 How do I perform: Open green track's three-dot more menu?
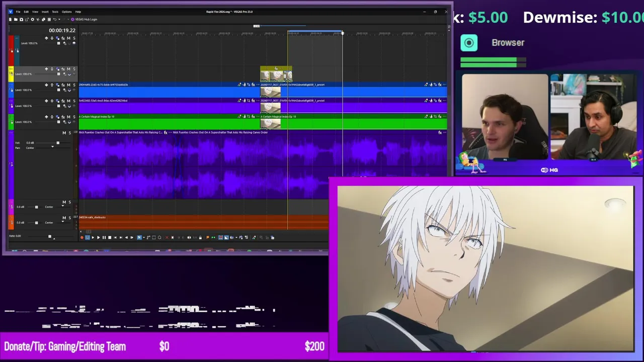[11, 117]
